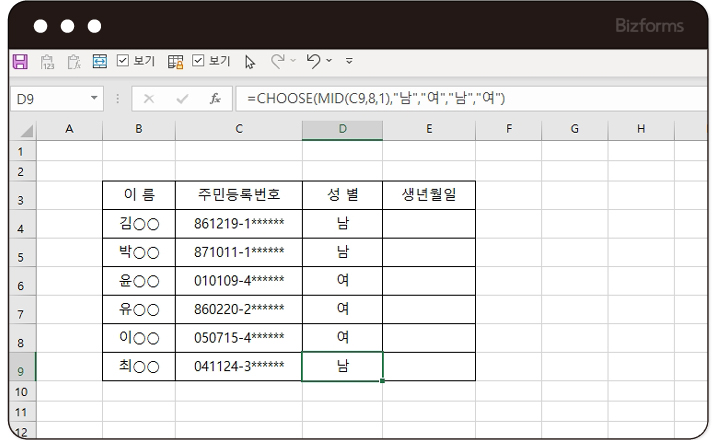Image resolution: width=715 pixels, height=440 pixels.
Task: Click the protected sheet table icon
Action: [176, 62]
